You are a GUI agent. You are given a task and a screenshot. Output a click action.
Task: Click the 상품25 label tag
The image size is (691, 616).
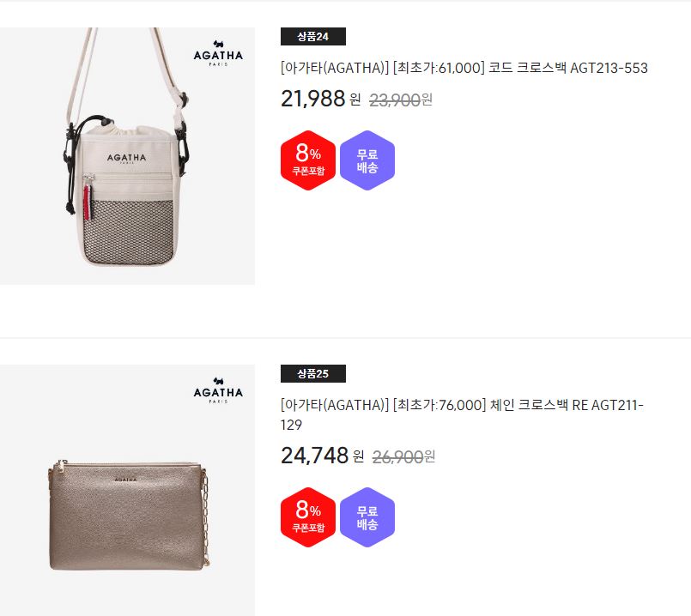click(313, 373)
